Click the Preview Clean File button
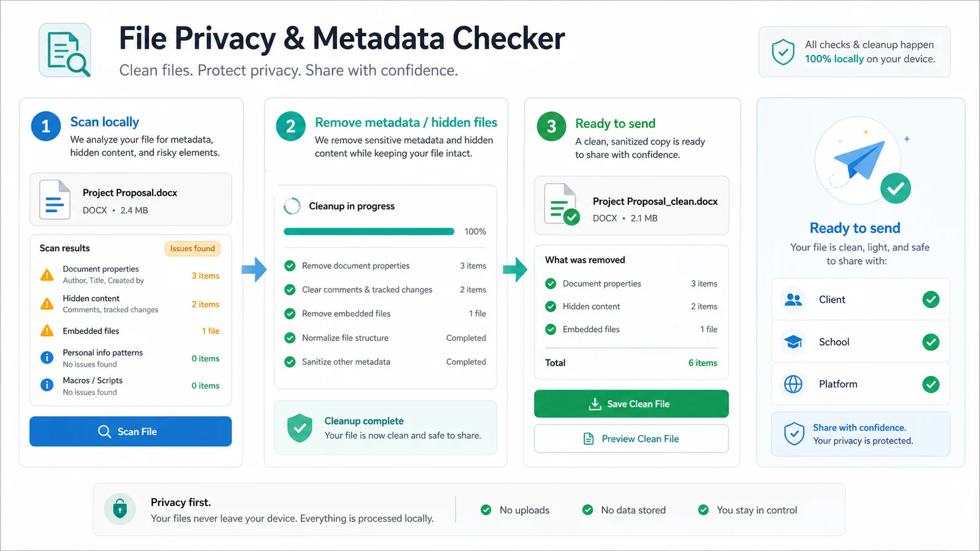This screenshot has height=551, width=980. 631,439
